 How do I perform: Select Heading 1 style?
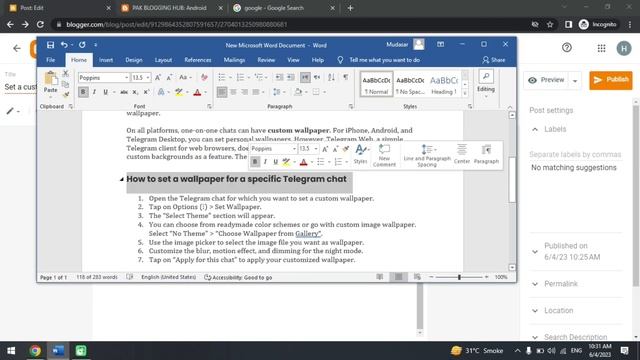(x=444, y=84)
